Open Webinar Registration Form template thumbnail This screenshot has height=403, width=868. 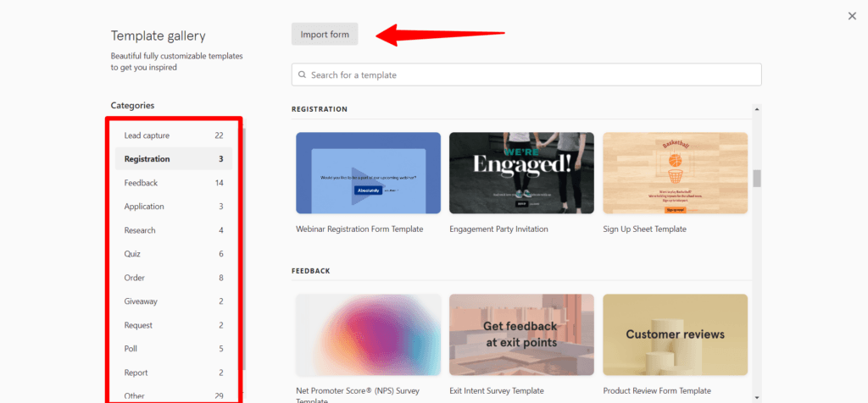point(368,173)
